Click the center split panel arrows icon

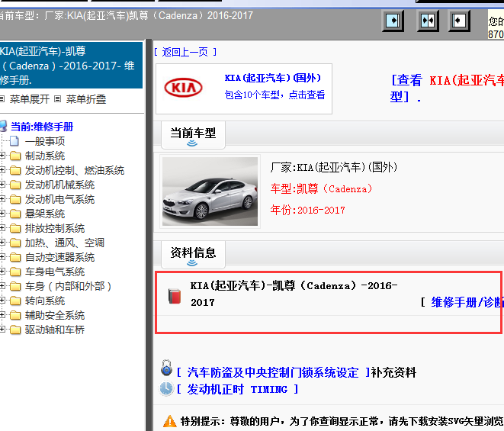[428, 21]
